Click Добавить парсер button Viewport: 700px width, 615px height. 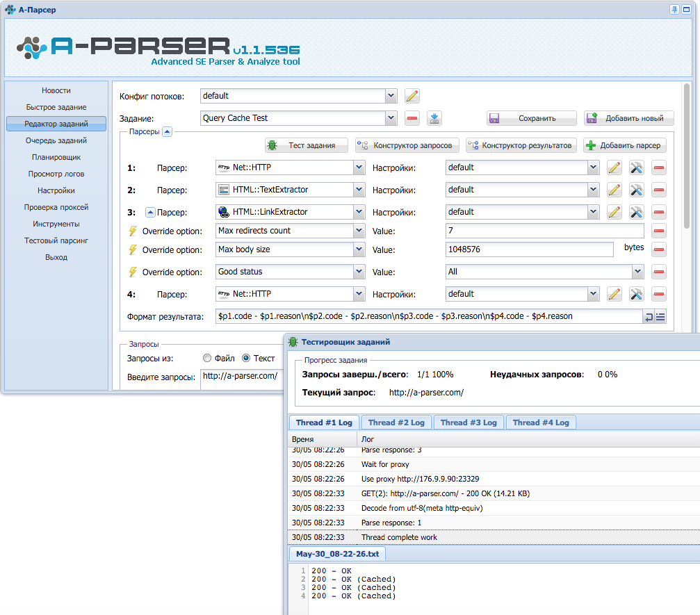624,145
